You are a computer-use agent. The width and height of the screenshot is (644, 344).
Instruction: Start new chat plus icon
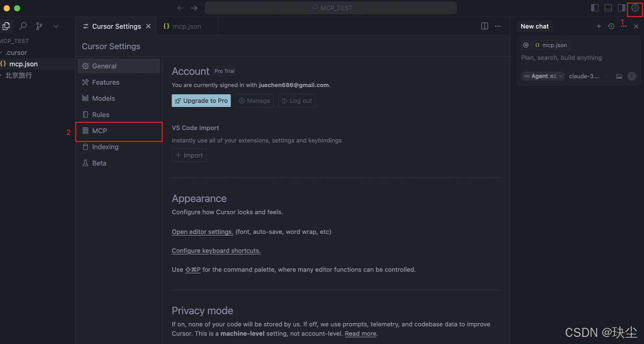599,26
